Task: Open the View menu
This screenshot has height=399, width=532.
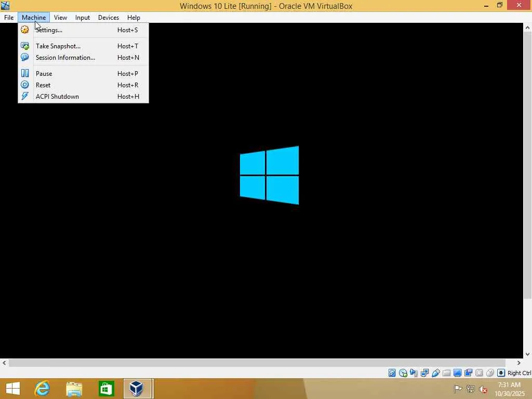Action: pyautogui.click(x=60, y=17)
